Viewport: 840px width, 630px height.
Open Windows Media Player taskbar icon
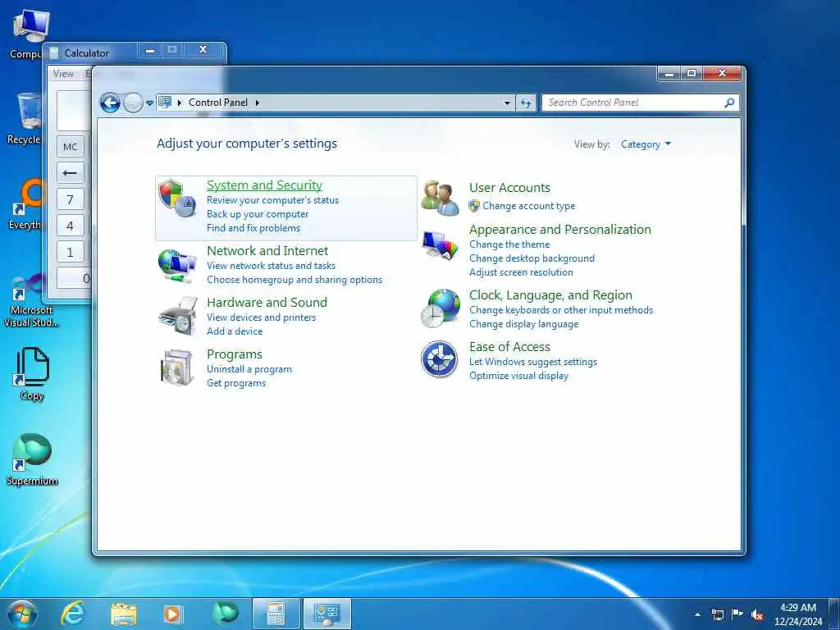173,614
